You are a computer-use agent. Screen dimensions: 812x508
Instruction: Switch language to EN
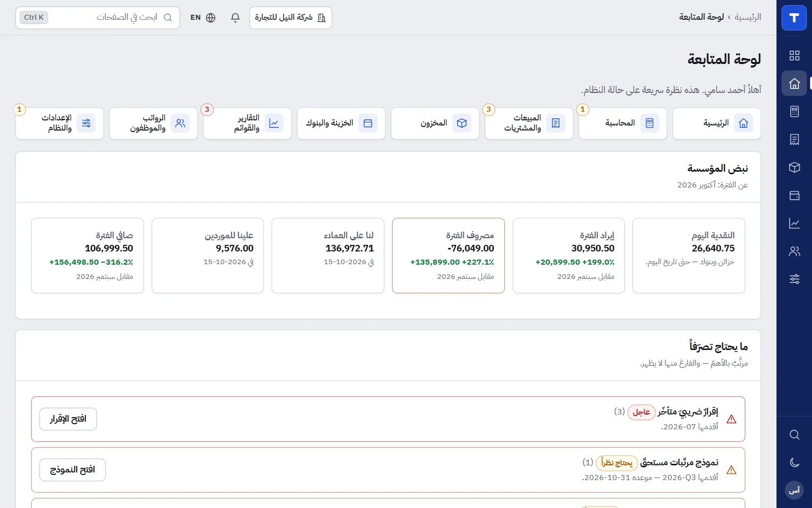point(202,18)
